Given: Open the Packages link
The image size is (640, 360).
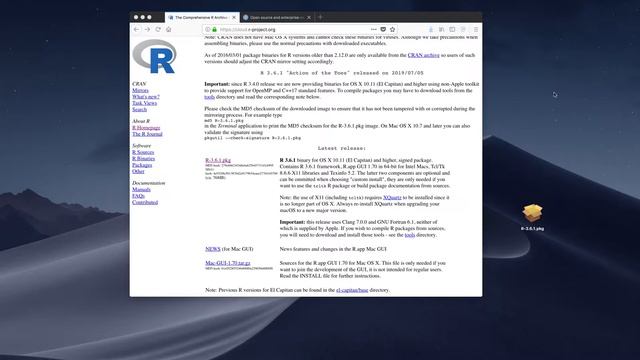Looking at the screenshot, I should point(142,165).
